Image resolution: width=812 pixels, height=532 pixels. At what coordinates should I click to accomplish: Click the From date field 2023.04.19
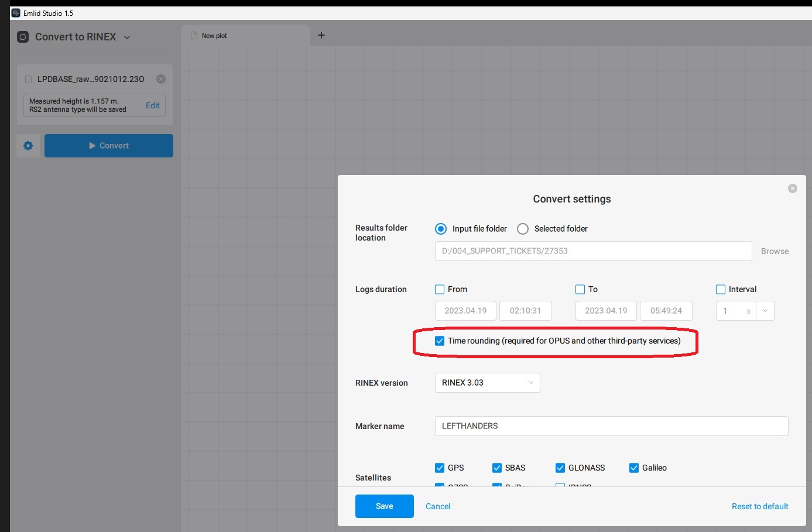[465, 311]
